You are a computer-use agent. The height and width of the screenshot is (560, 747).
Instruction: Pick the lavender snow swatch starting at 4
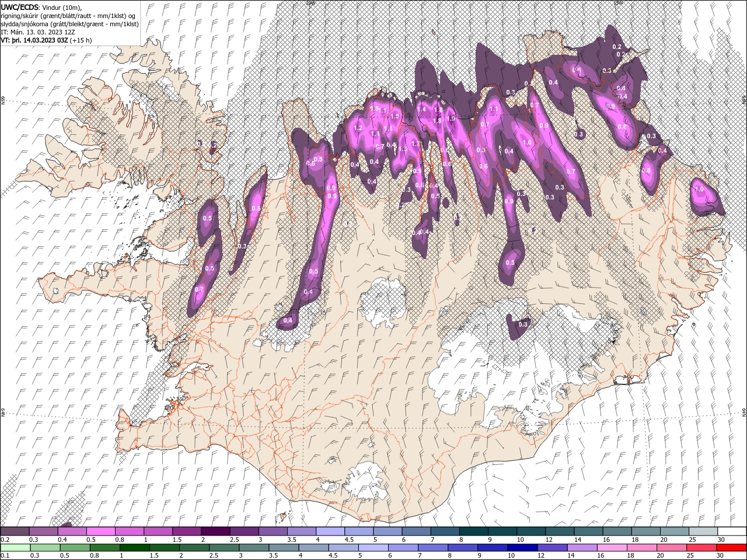[x=330, y=531]
